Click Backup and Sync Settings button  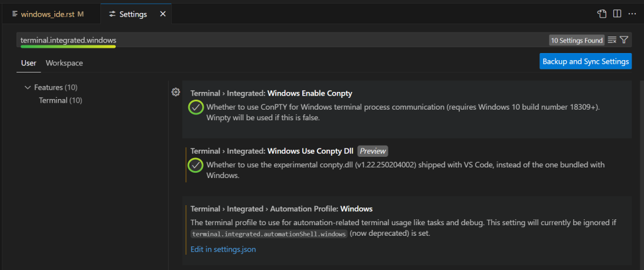(x=586, y=61)
